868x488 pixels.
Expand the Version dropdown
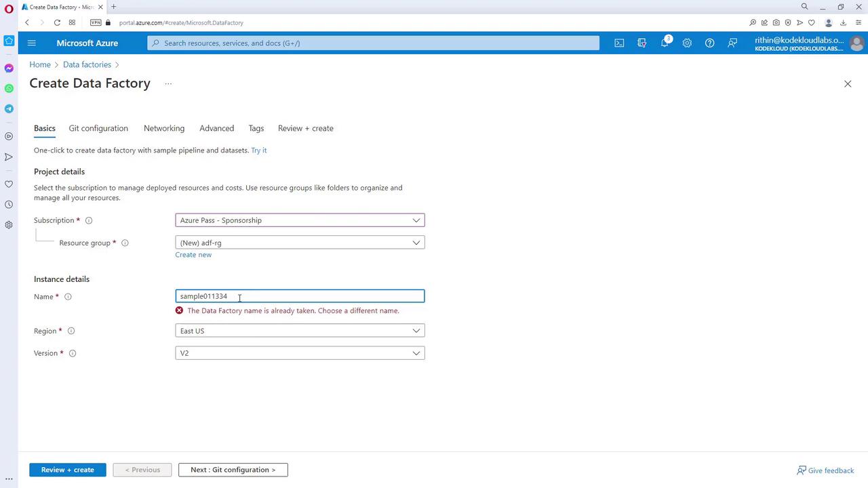(300, 353)
